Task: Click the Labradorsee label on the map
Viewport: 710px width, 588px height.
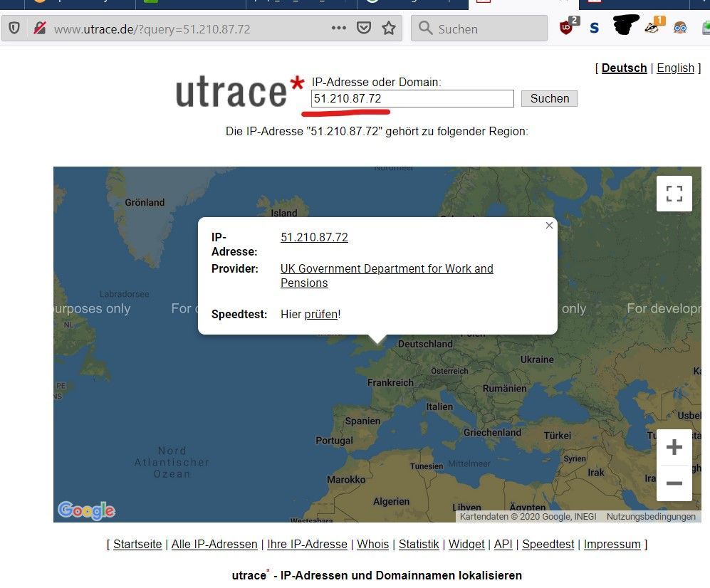Action: pos(124,294)
